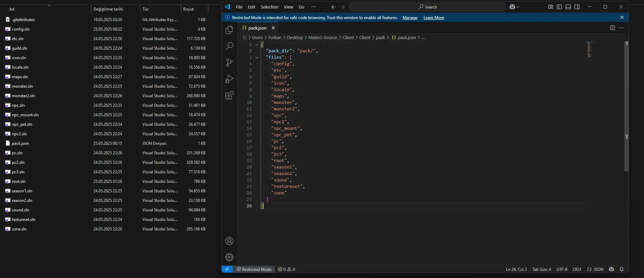The image size is (644, 278).
Task: Sort files by the Ad column header
Action: (46, 9)
